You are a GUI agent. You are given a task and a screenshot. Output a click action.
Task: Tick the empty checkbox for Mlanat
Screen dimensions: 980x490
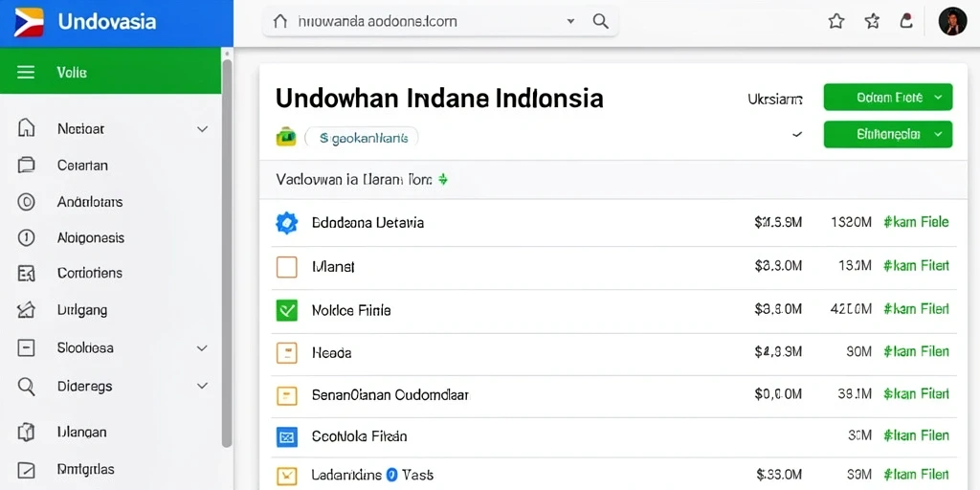pos(287,268)
